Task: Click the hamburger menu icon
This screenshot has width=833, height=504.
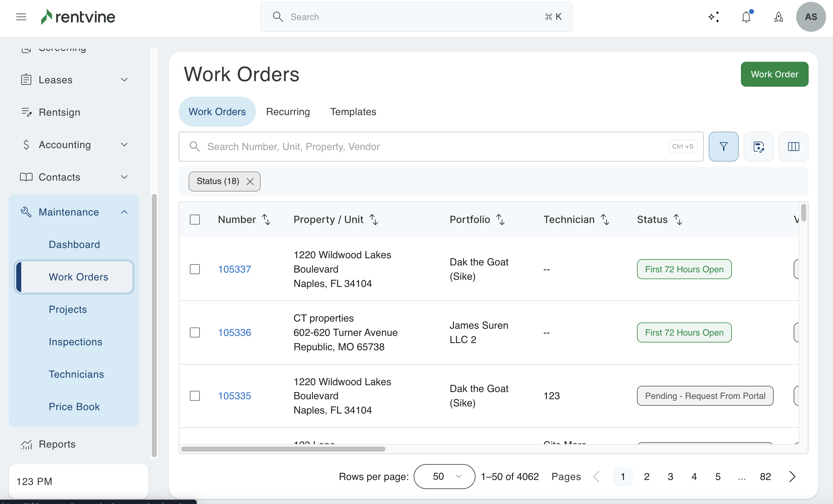Action: [x=21, y=17]
